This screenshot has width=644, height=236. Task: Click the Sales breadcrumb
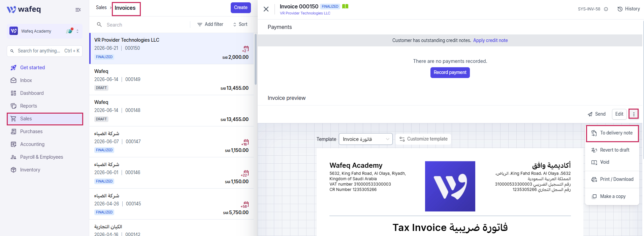pos(101,7)
